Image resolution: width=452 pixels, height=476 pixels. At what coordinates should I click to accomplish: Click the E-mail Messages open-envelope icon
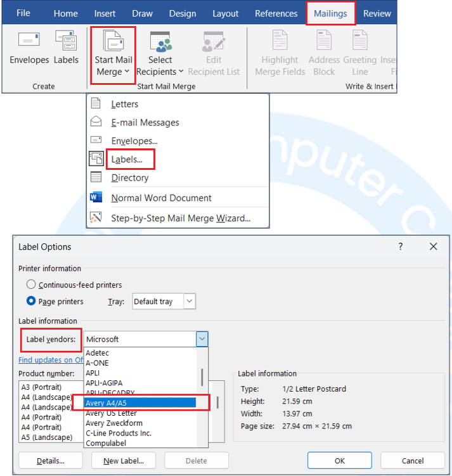pyautogui.click(x=96, y=122)
